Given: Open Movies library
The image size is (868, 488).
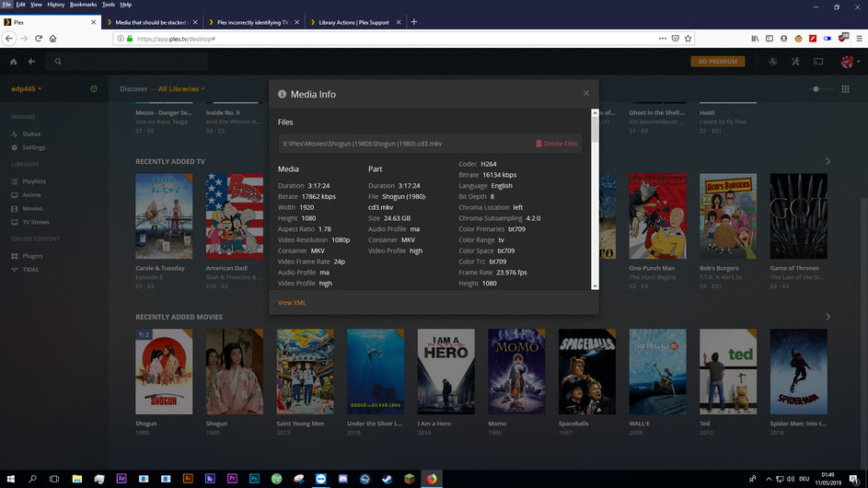Looking at the screenshot, I should (32, 208).
